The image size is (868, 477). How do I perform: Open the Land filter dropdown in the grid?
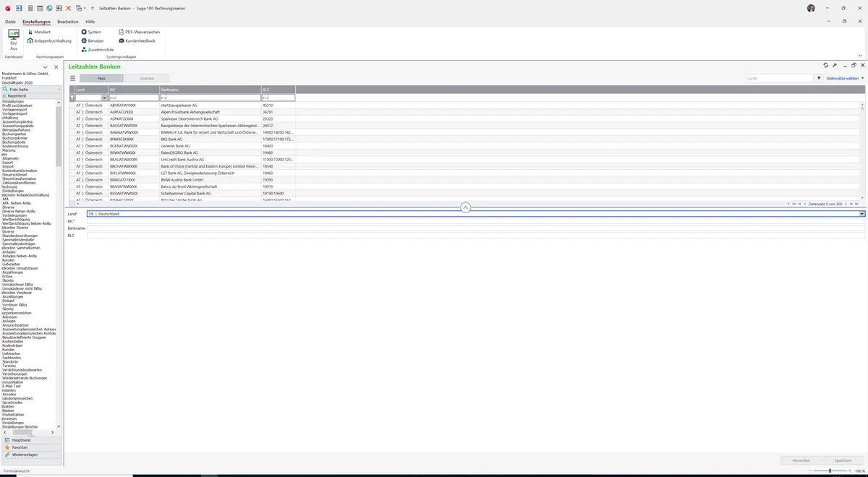coord(104,98)
